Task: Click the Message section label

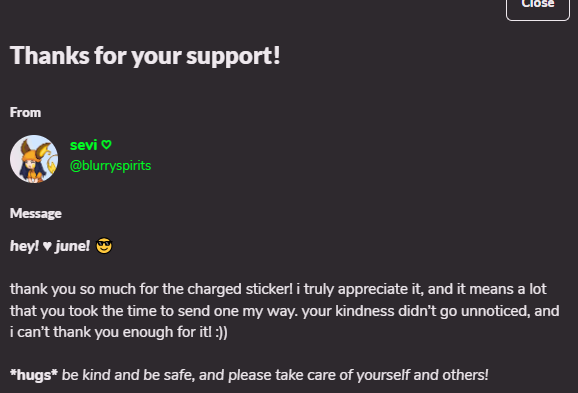Action: coord(35,213)
